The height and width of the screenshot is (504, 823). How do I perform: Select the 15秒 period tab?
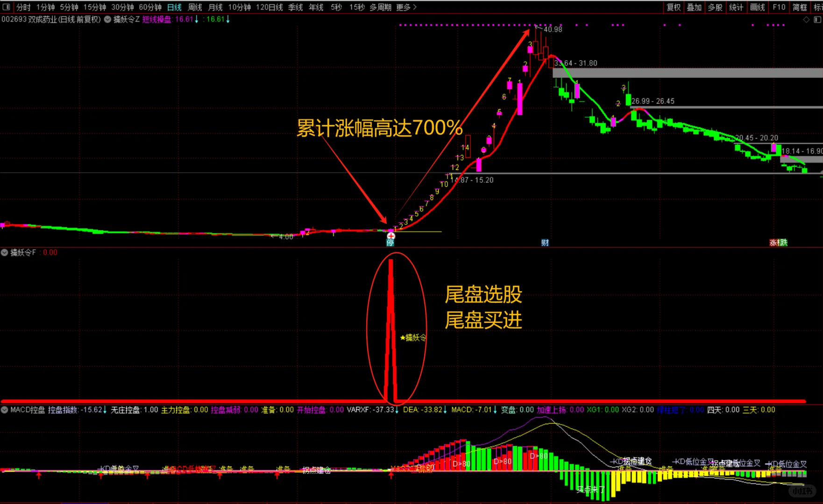[x=357, y=7]
